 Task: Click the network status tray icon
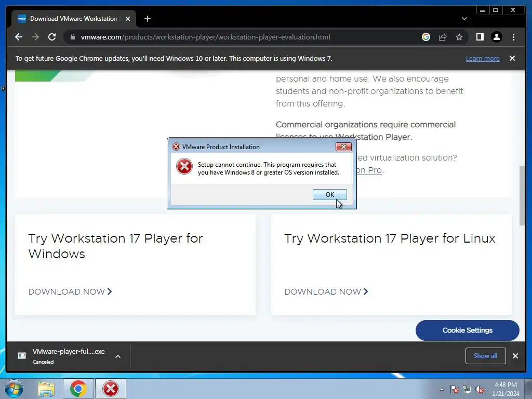tap(467, 389)
